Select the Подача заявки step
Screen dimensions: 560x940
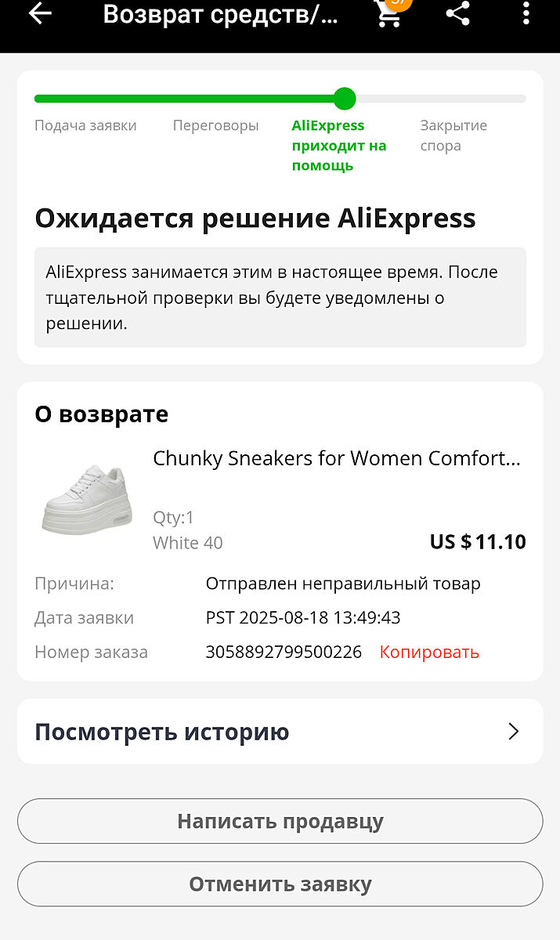point(85,125)
